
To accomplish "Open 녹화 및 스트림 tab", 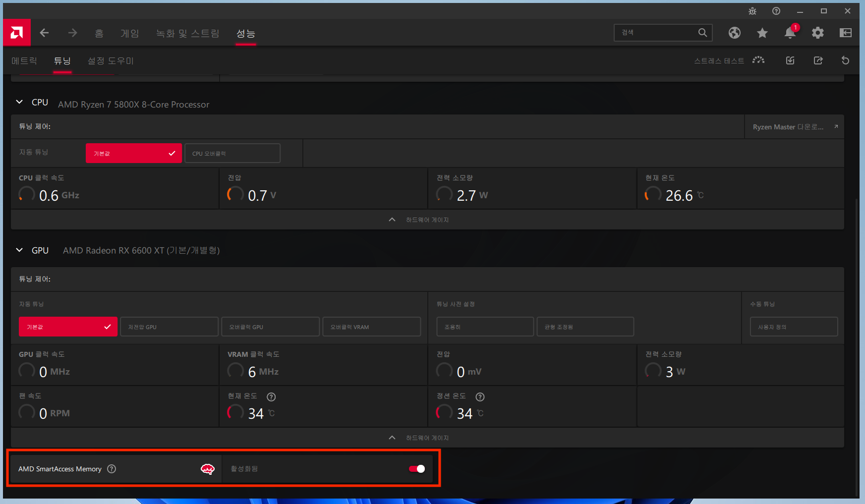I will 187,33.
